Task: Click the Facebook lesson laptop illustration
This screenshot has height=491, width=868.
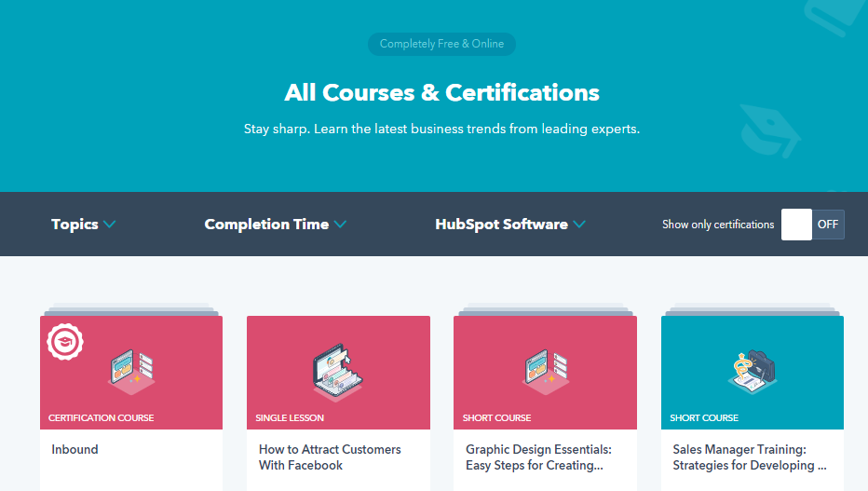Action: coord(337,371)
